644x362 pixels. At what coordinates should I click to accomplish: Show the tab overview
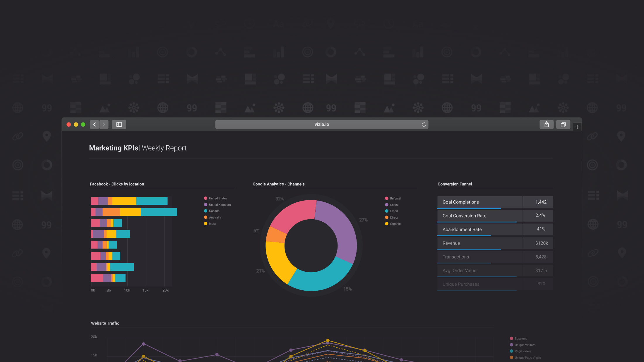[x=563, y=124]
